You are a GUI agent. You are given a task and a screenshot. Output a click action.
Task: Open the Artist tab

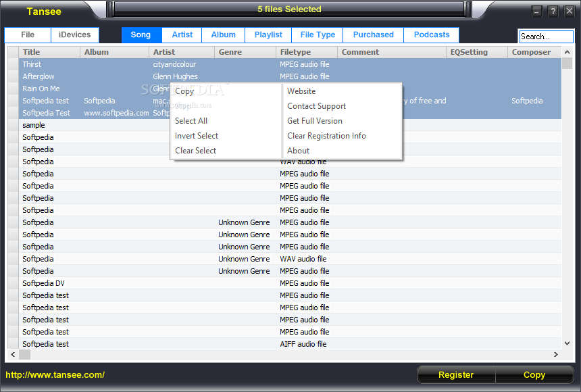tap(182, 35)
